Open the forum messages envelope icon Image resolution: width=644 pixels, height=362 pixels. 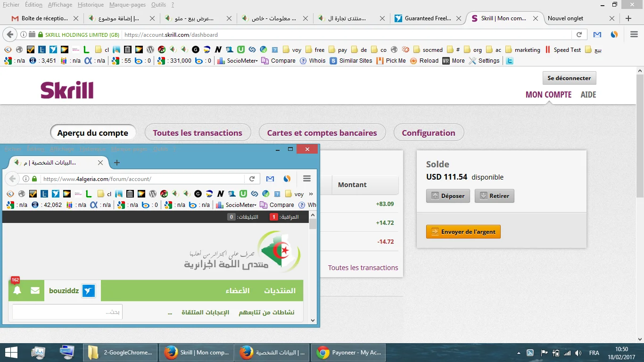[35, 291]
